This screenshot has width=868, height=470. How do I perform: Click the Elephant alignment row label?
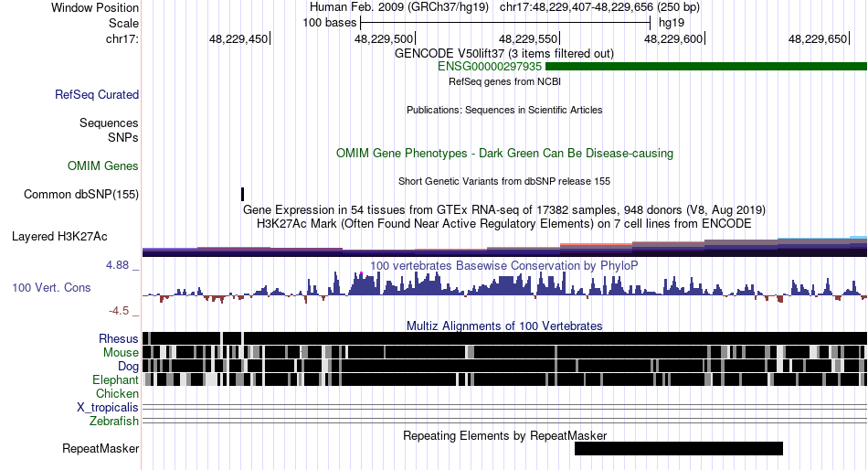point(116,379)
